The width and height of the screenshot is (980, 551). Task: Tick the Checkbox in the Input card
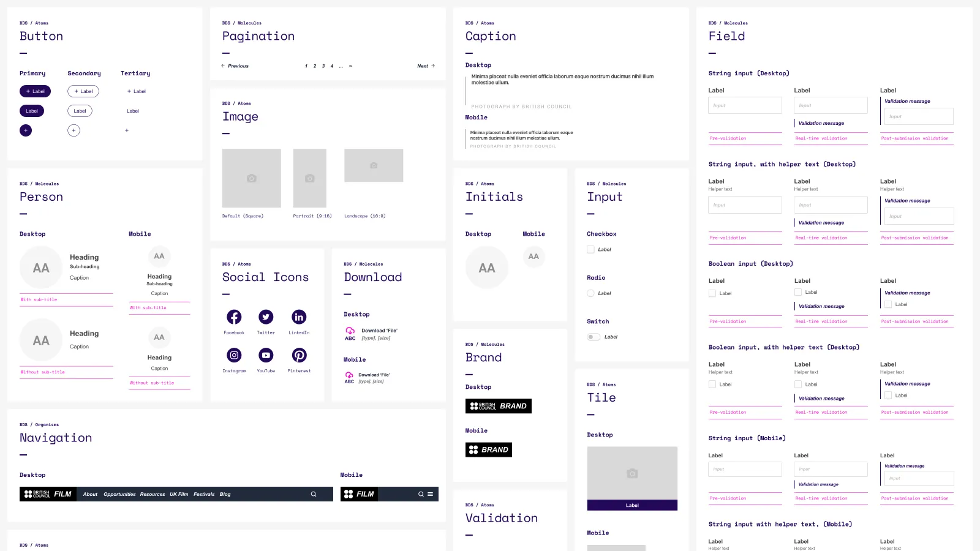click(x=591, y=250)
